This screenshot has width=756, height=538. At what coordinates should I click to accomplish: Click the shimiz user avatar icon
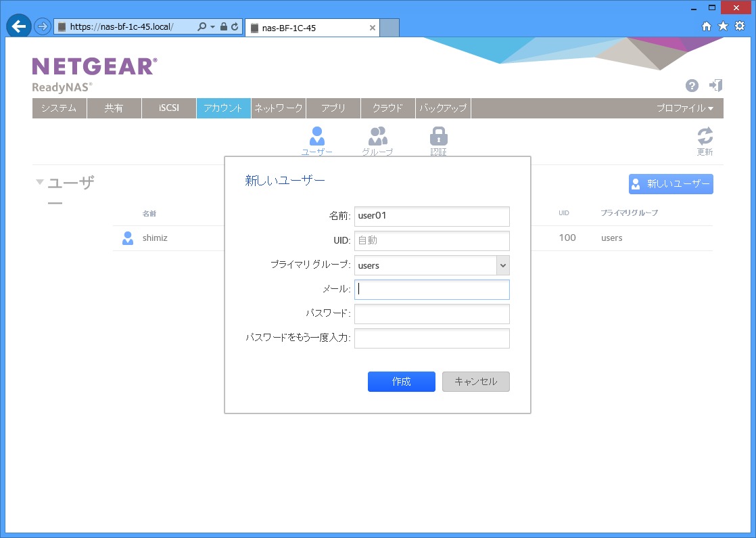[128, 238]
